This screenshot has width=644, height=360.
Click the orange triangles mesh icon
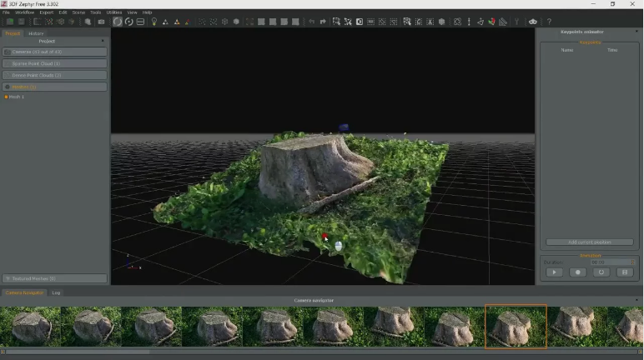click(177, 22)
